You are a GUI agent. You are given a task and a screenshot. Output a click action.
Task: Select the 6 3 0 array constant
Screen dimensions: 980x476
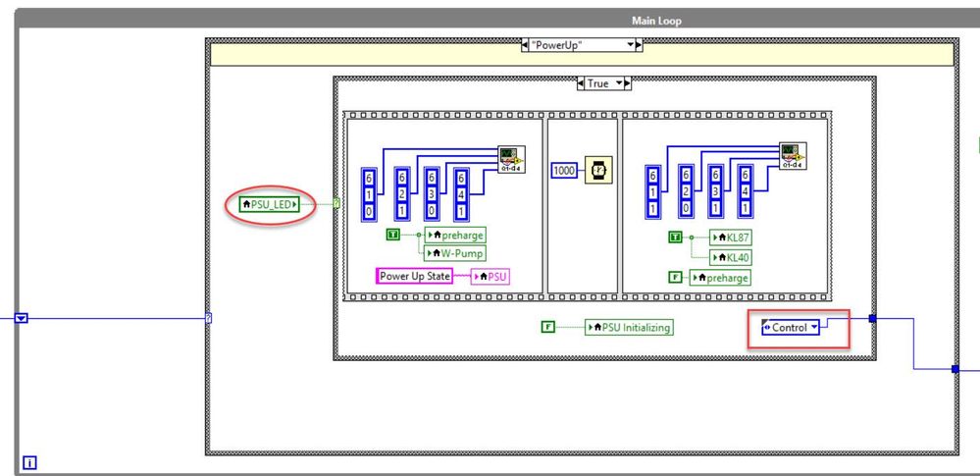click(x=431, y=193)
